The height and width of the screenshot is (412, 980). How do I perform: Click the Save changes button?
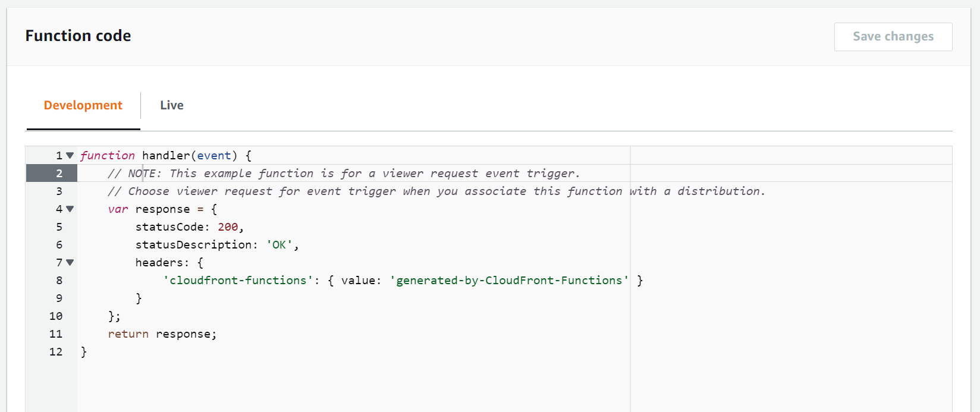(x=893, y=37)
